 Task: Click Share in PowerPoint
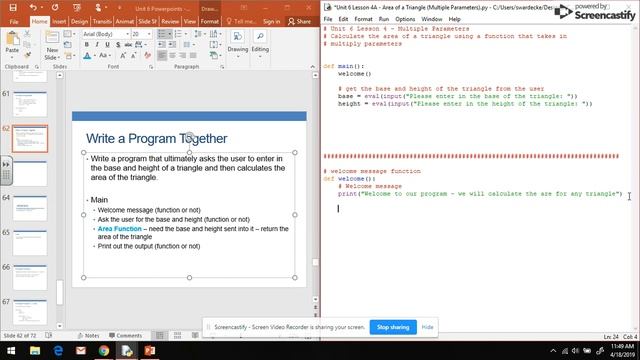pyautogui.click(x=299, y=21)
